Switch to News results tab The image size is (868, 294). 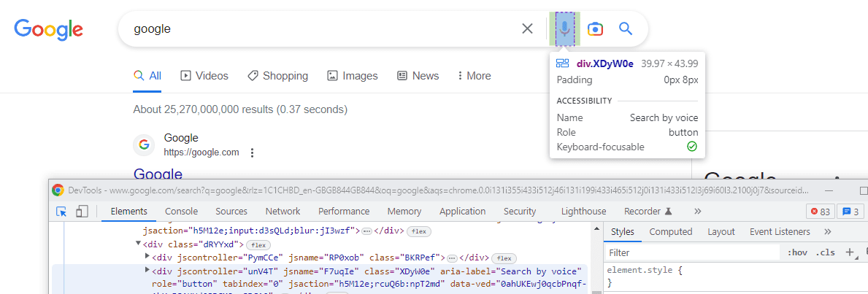pos(418,76)
